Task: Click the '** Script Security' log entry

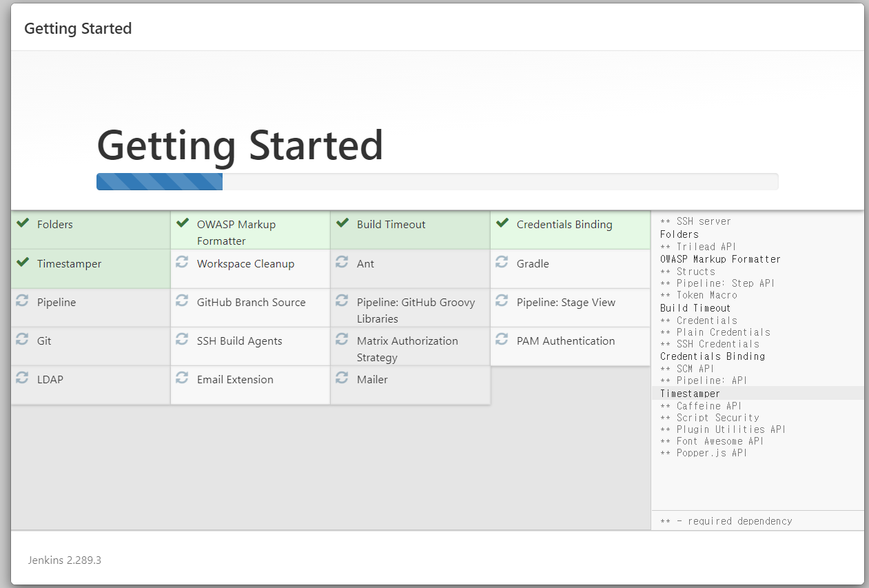Action: (710, 418)
